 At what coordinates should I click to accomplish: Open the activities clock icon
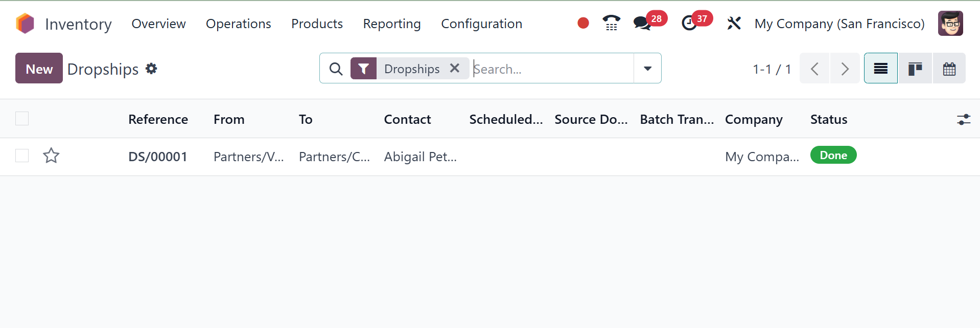689,24
